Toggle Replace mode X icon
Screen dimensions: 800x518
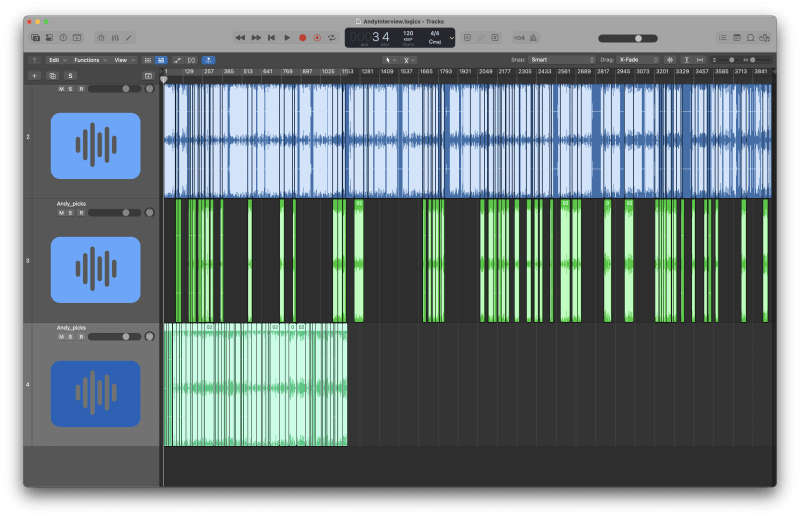point(467,38)
